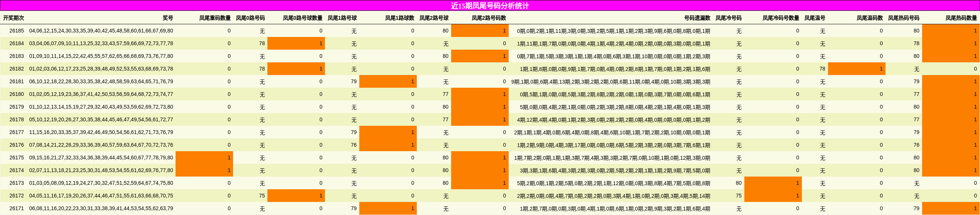This screenshot has height=215, width=980.
Task: Select period cell 26184
Action: [17, 43]
